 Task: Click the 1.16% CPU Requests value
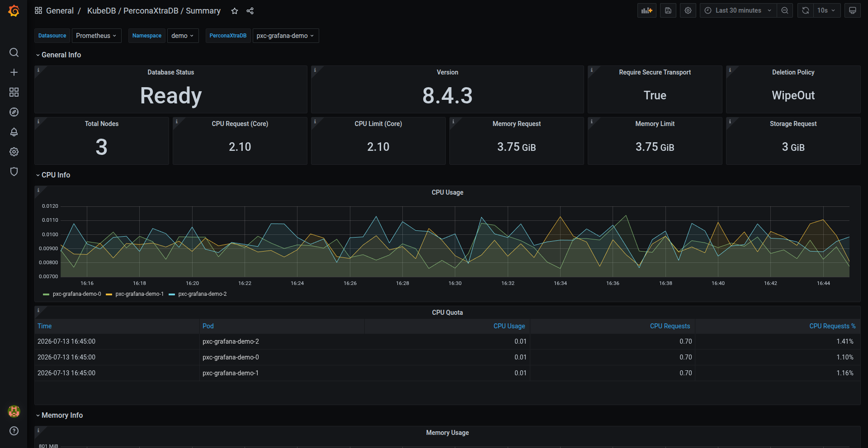pyautogui.click(x=845, y=373)
